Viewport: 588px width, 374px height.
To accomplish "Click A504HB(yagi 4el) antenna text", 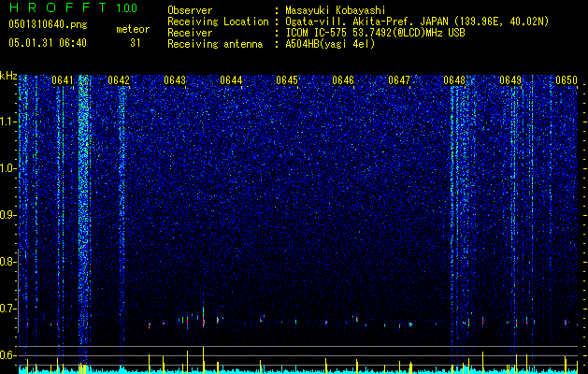I will click(330, 44).
